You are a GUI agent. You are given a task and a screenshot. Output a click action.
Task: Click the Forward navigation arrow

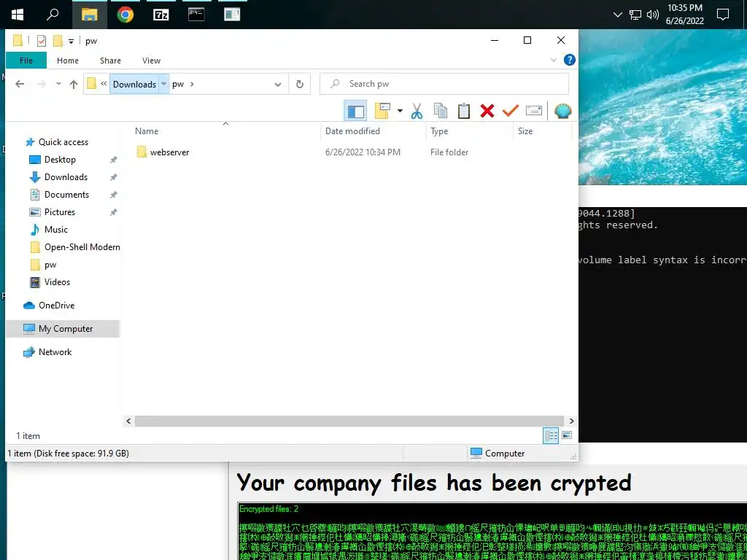point(42,84)
